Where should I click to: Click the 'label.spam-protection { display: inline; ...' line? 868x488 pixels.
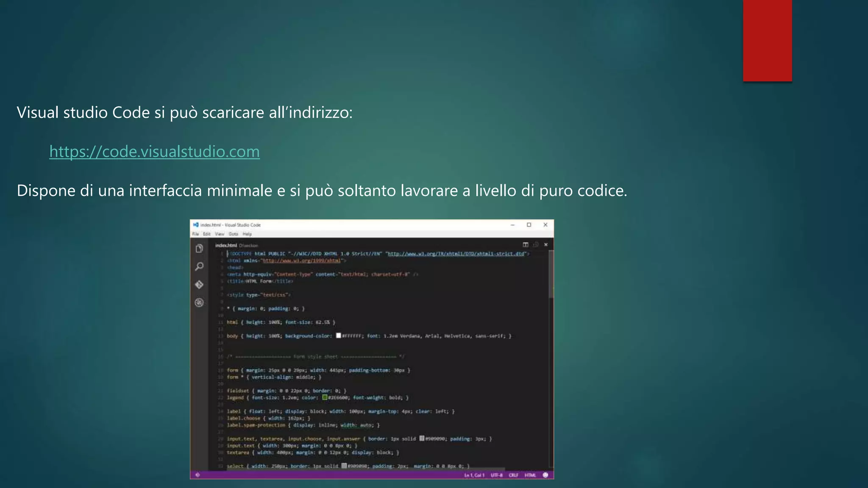pos(303,425)
